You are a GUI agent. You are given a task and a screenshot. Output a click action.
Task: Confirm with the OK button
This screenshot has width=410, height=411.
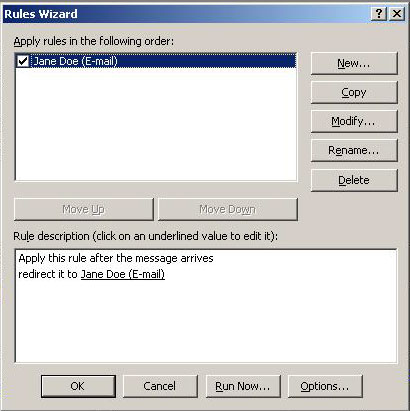pos(78,386)
